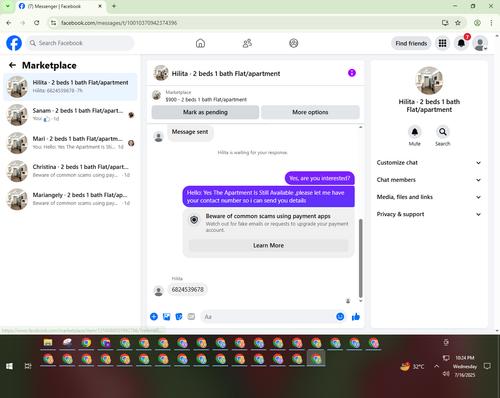Screen dimensions: 500x398
Task: Open listing $900 - 2 beds 1 bath link
Action: (x=206, y=99)
